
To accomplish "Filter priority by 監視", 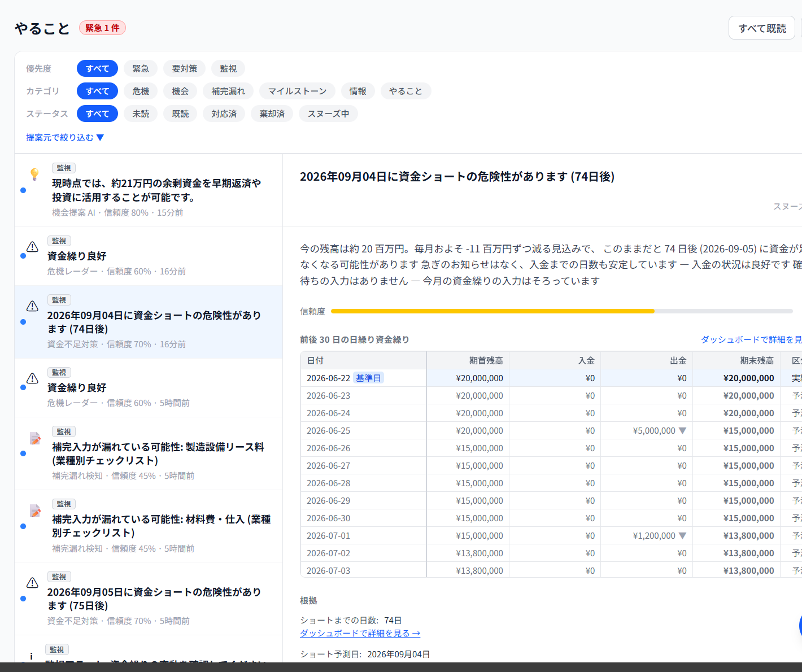I will 228,68.
